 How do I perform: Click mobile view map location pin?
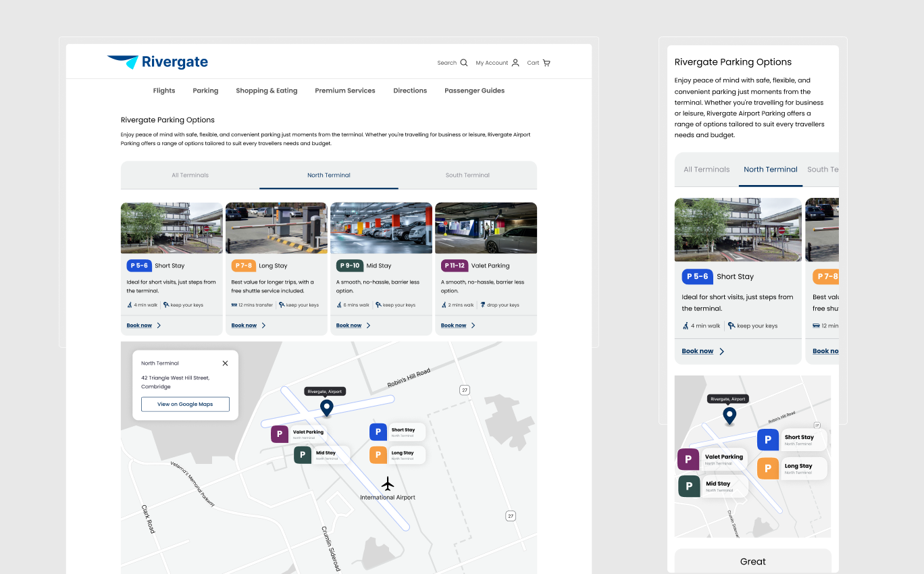click(x=729, y=416)
